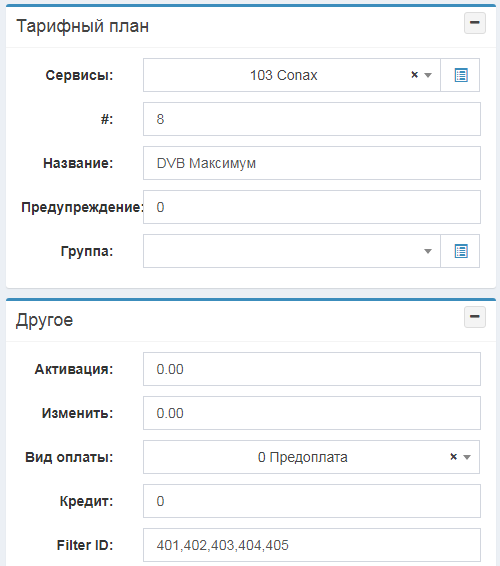
Task: Clear the 103 Conax service selection
Action: pyautogui.click(x=414, y=75)
